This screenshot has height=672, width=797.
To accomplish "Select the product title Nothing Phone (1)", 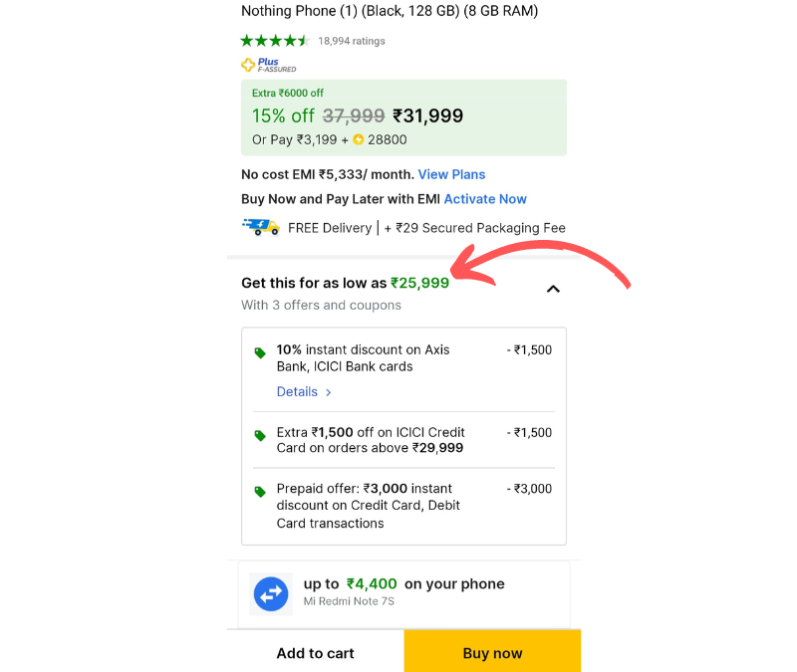I will coord(389,11).
